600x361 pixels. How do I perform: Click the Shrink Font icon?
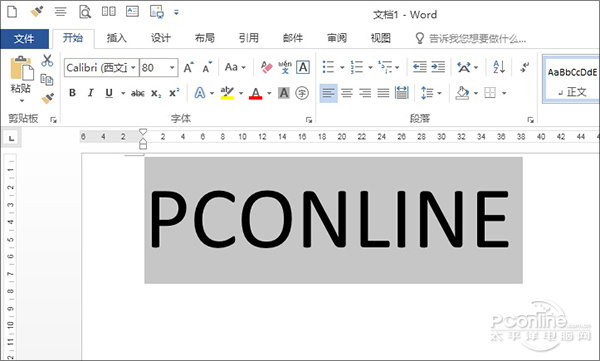207,67
